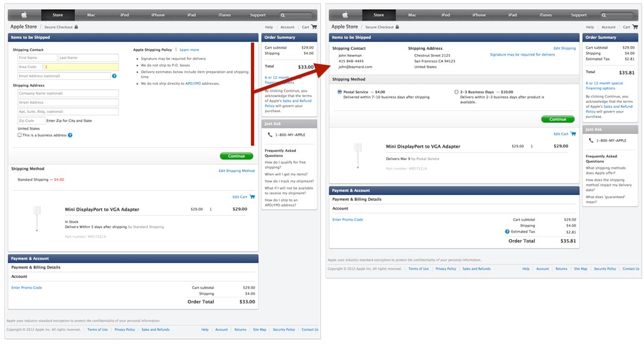Click the 'Learn more' shipping policy link
The image size is (644, 344).
[189, 50]
